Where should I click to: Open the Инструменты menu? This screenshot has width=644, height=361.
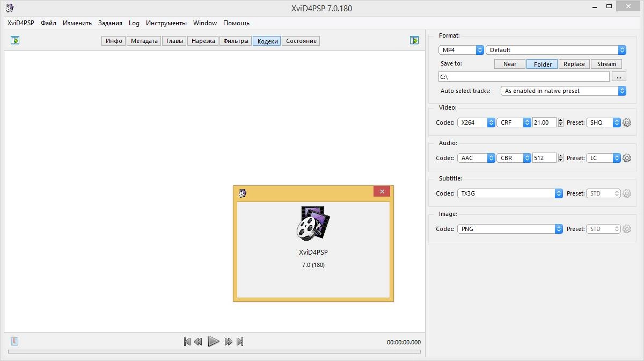coord(166,23)
